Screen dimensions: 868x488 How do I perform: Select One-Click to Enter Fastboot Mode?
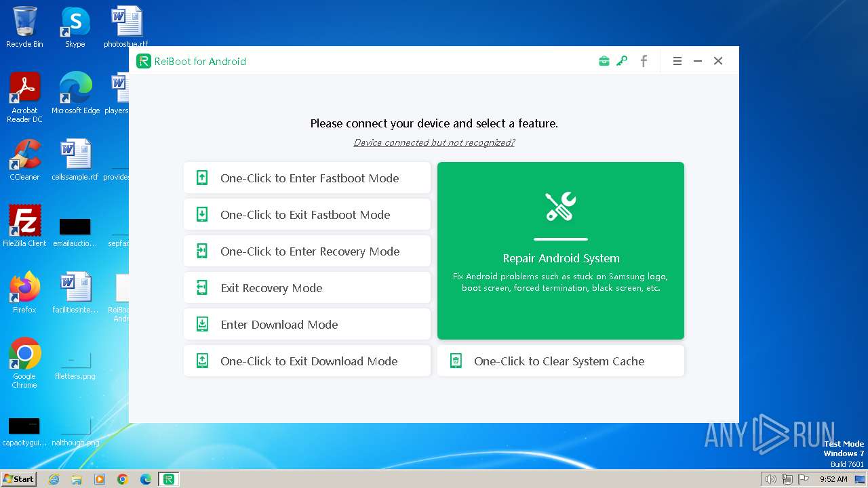pos(307,178)
